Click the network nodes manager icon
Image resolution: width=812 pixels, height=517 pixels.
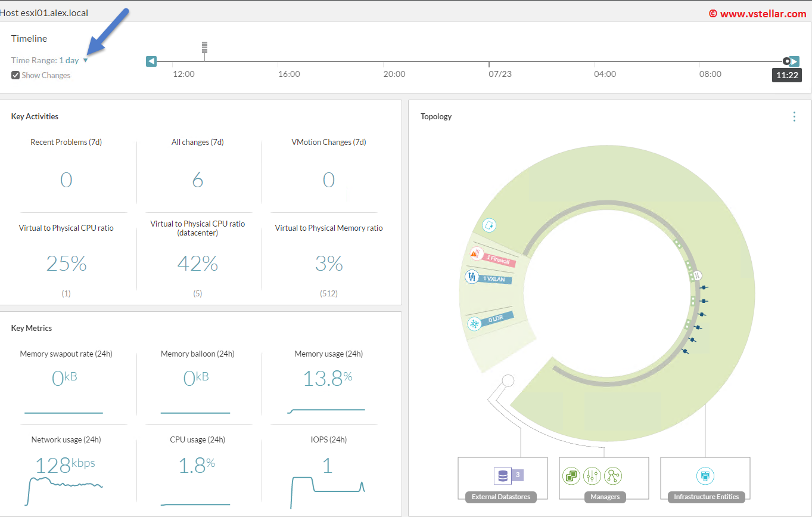(612, 476)
